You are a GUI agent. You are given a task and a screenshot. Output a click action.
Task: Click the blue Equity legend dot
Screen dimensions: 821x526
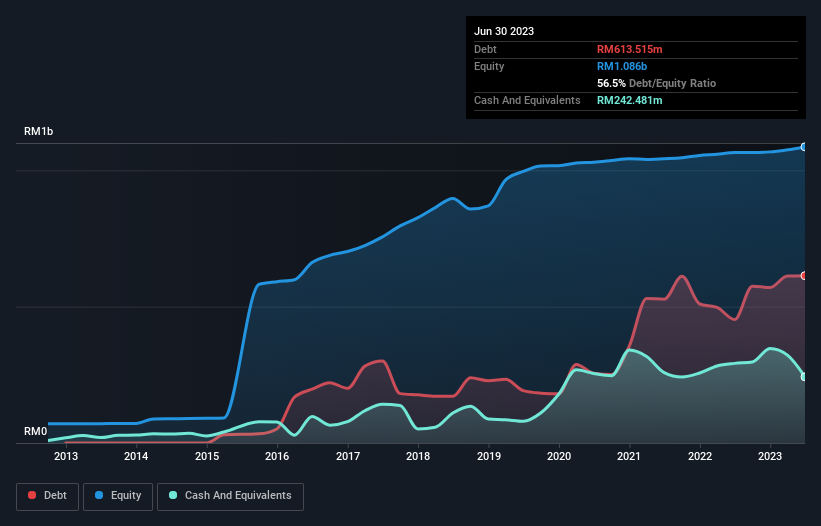point(99,495)
